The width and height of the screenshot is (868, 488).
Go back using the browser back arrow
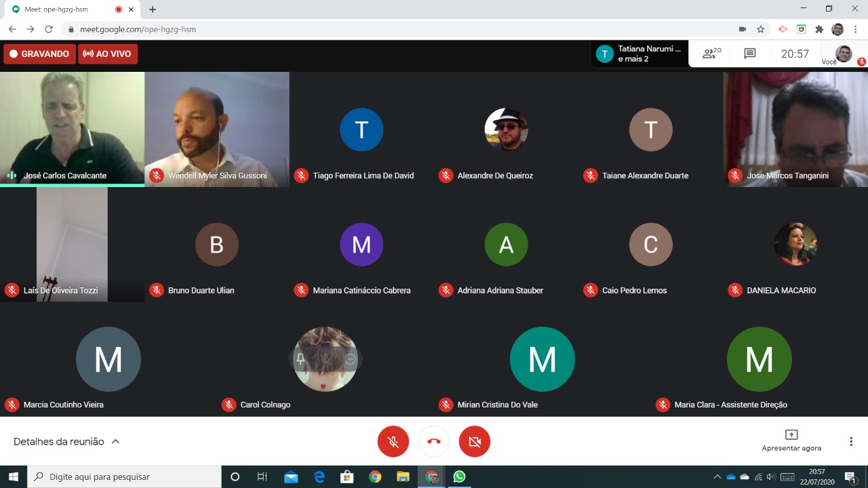pyautogui.click(x=12, y=29)
